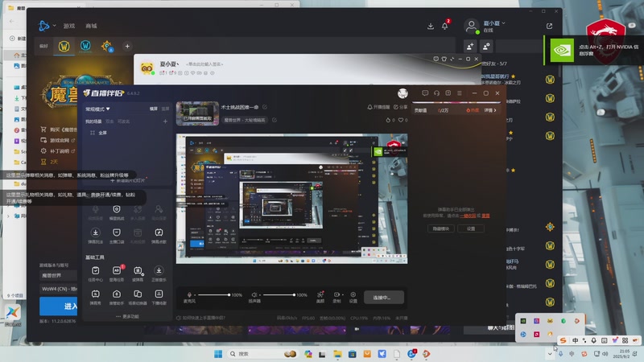
Task: Open the 主播口袋 tool
Action: click(117, 236)
